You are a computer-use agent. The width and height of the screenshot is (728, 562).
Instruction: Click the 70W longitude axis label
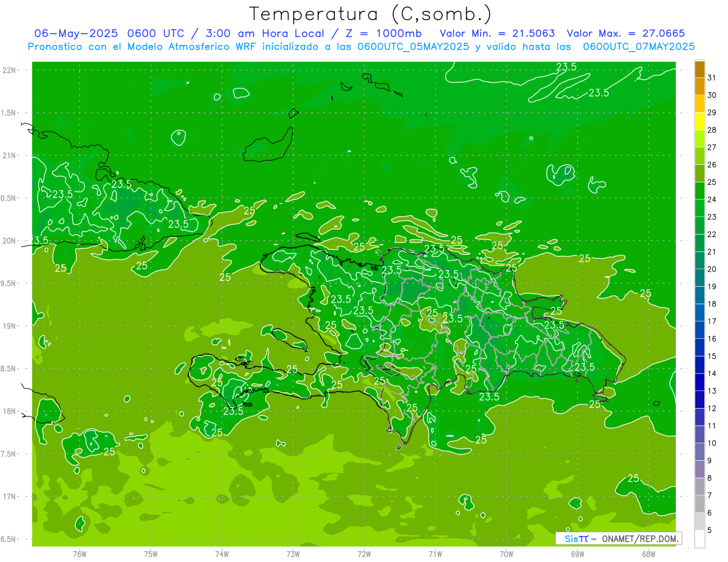coord(507,554)
